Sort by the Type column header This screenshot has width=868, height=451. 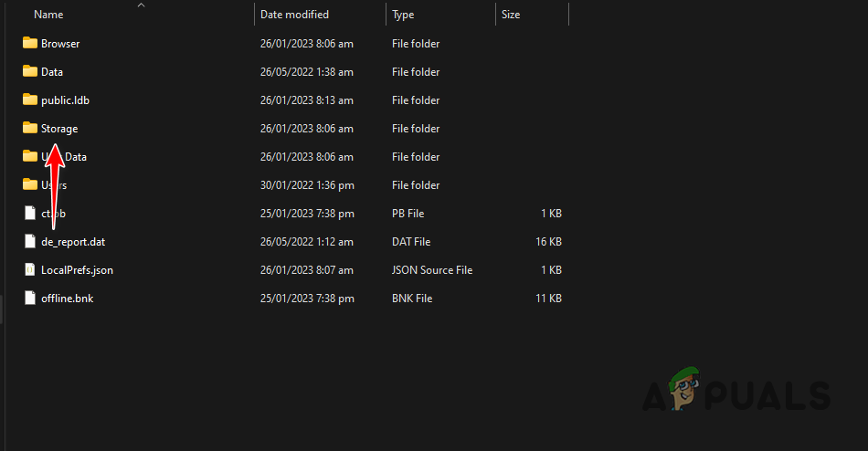403,15
